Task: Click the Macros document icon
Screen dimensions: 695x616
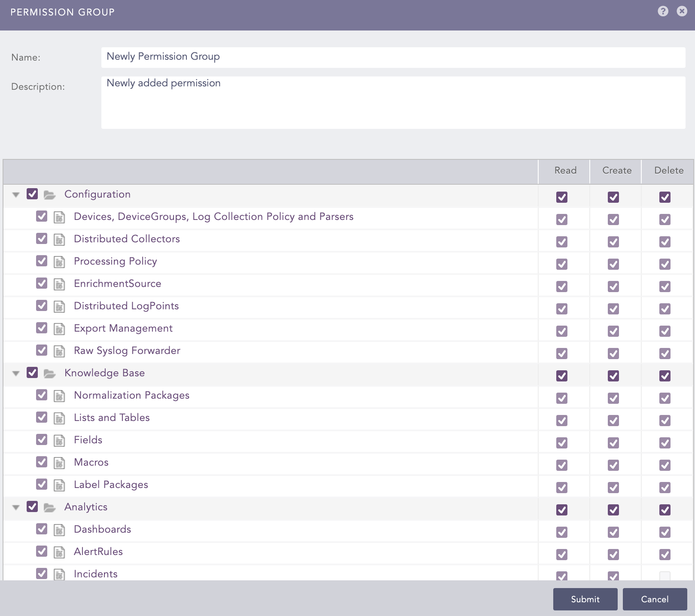Action: tap(59, 463)
